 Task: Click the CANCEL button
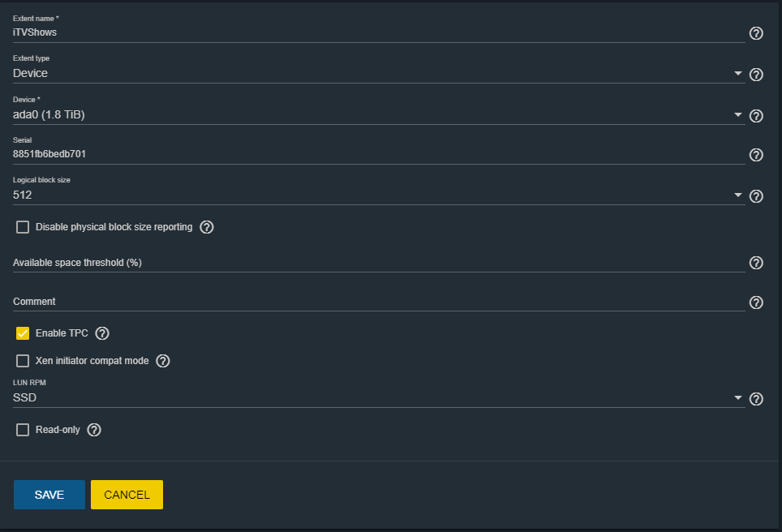point(127,495)
